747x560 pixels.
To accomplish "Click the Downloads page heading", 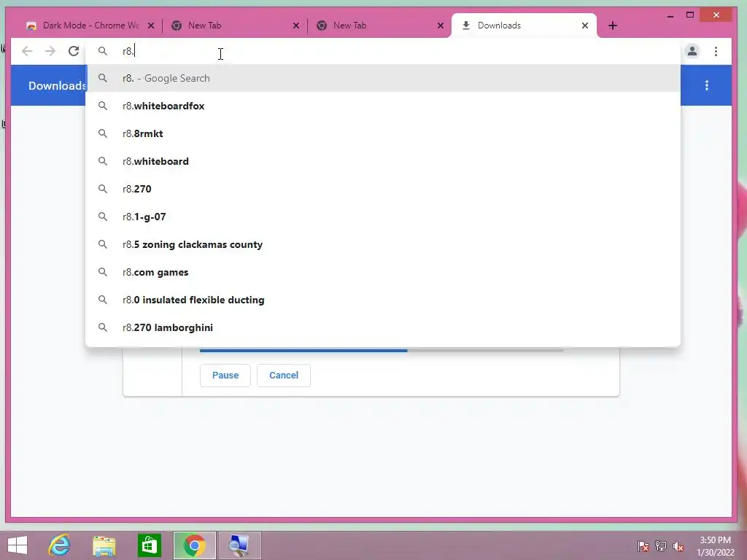I will (x=57, y=86).
